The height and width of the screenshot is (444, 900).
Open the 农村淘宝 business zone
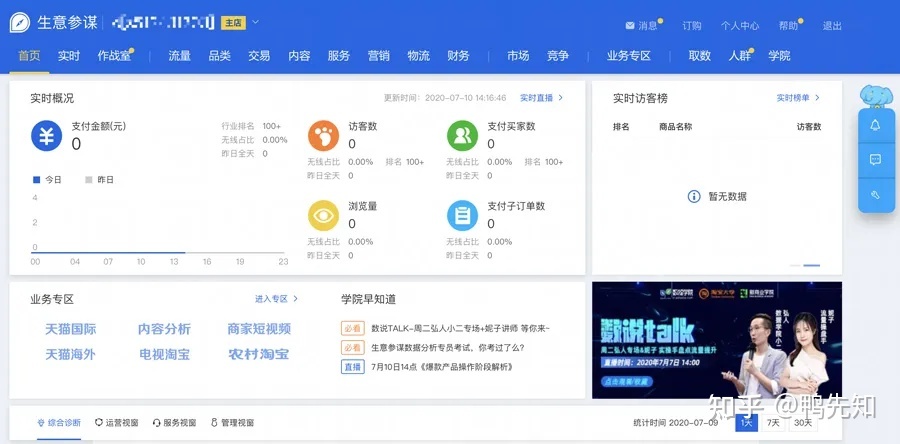pyautogui.click(x=259, y=355)
